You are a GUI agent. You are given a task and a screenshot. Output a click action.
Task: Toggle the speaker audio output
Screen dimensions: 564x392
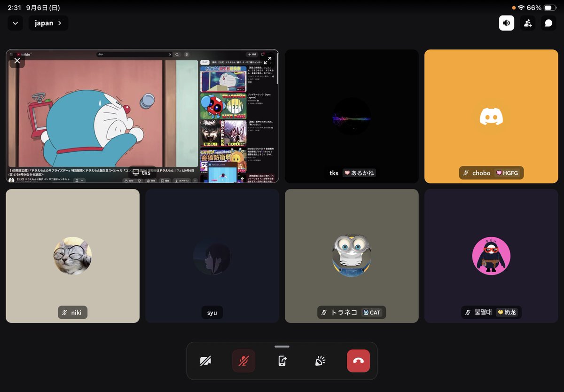click(507, 23)
